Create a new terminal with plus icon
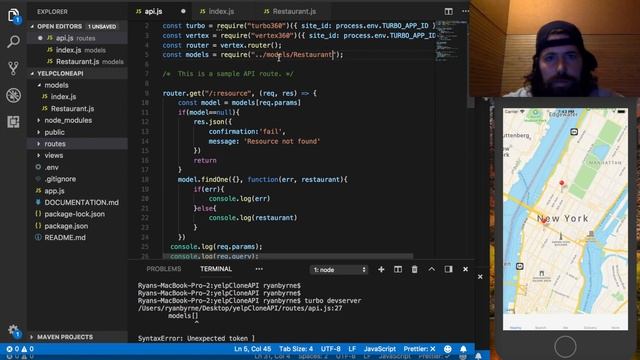Screen dimensions: 640x360 click(x=381, y=269)
